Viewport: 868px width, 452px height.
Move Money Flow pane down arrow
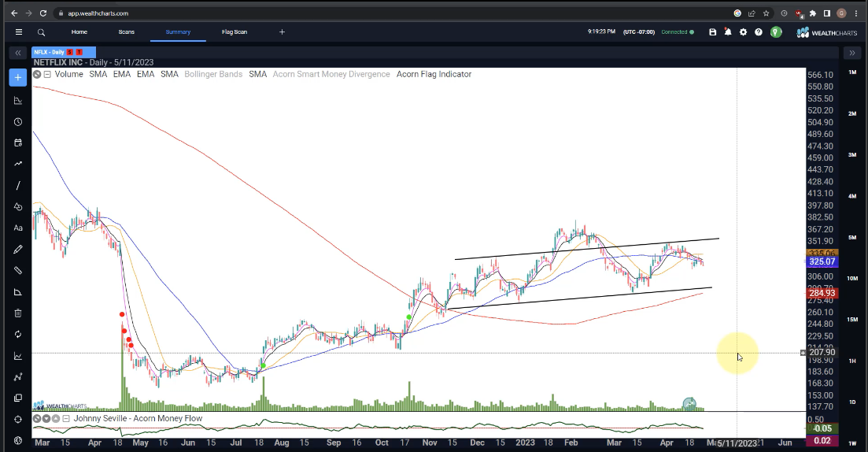pos(46,419)
